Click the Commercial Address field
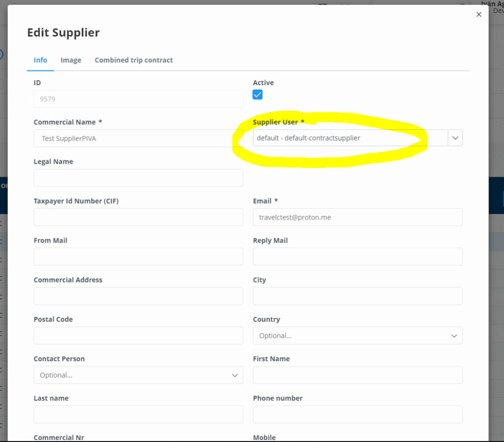 coord(138,296)
